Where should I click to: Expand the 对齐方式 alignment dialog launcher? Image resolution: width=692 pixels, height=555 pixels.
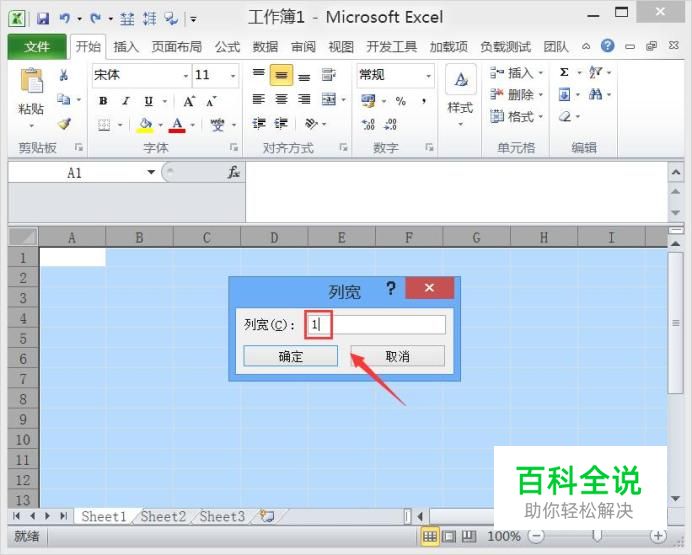pos(343,147)
